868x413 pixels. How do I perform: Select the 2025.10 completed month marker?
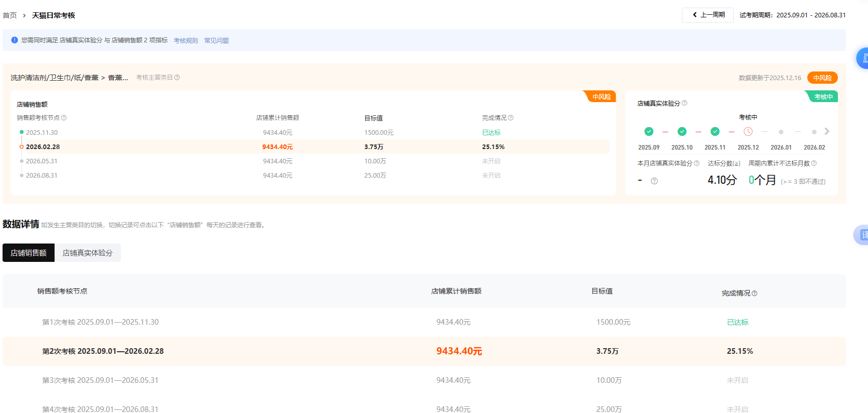tap(682, 132)
